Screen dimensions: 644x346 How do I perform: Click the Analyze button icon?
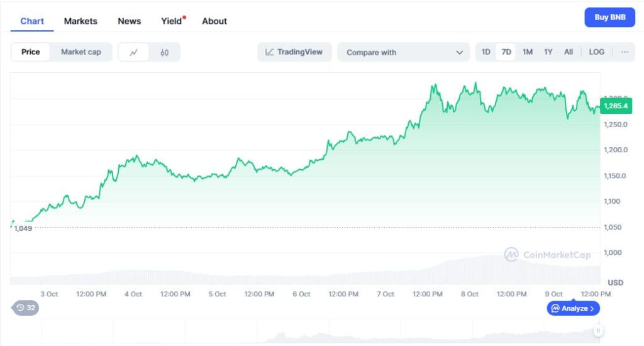(x=555, y=308)
